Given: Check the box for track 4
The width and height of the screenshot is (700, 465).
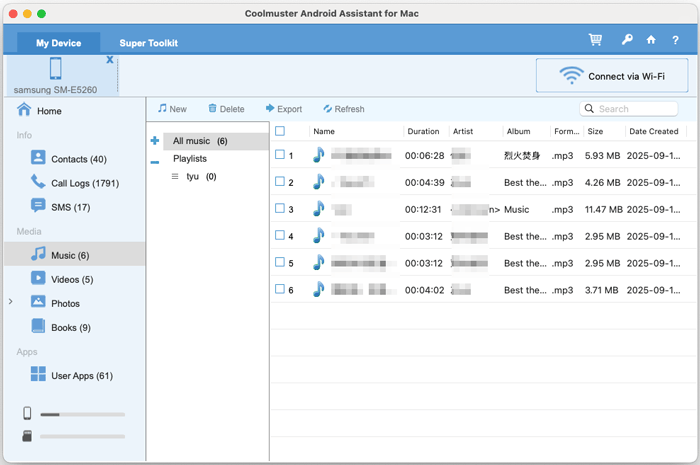Looking at the screenshot, I should point(280,235).
